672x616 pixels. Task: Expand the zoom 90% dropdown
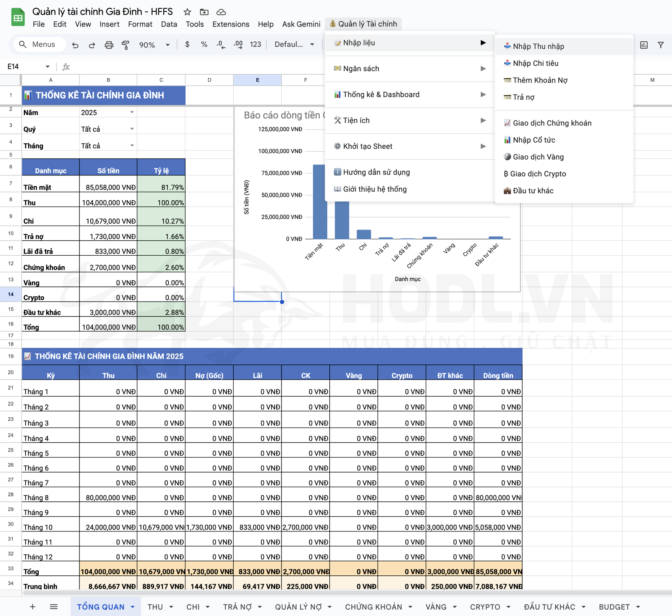pyautogui.click(x=168, y=45)
